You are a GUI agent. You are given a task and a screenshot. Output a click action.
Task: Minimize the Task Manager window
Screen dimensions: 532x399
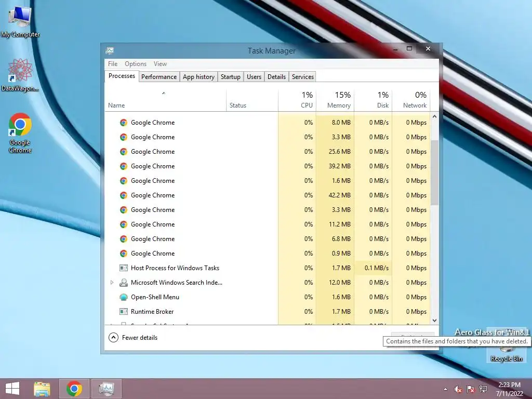(x=395, y=49)
